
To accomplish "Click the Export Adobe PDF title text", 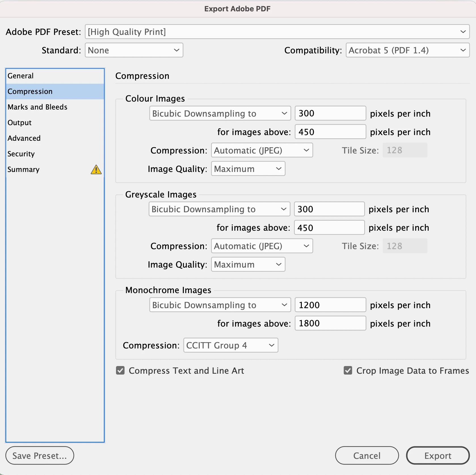I will (237, 9).
